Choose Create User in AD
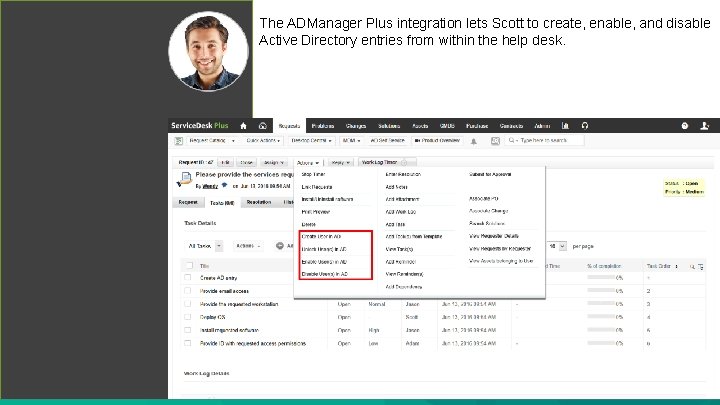The image size is (720, 405). (x=321, y=236)
